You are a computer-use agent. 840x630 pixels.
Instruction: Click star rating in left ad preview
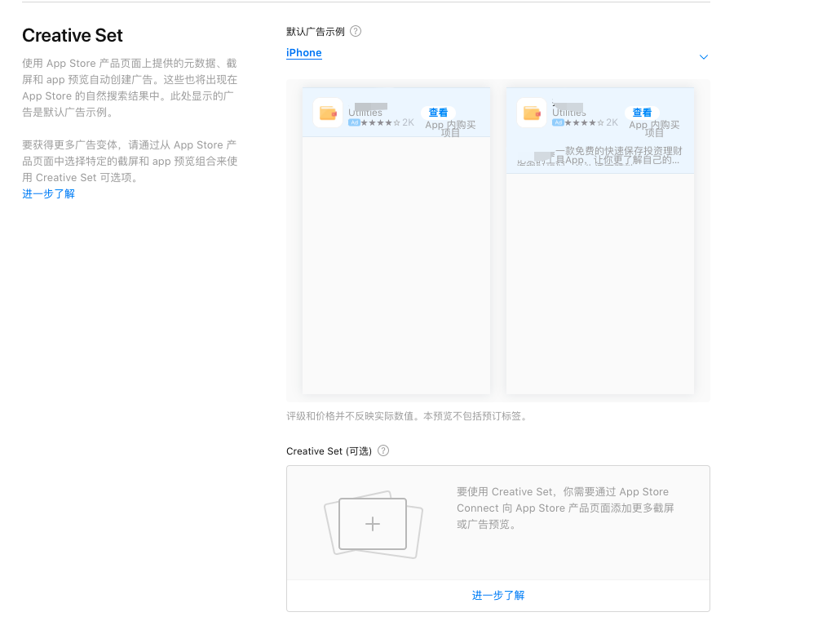(x=380, y=122)
